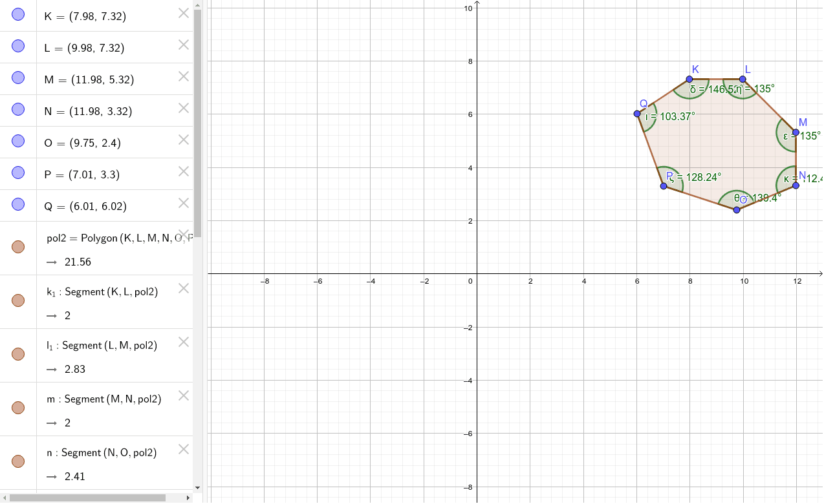Delete segment m with its X icon
Screen dimensions: 824x504
pos(184,395)
